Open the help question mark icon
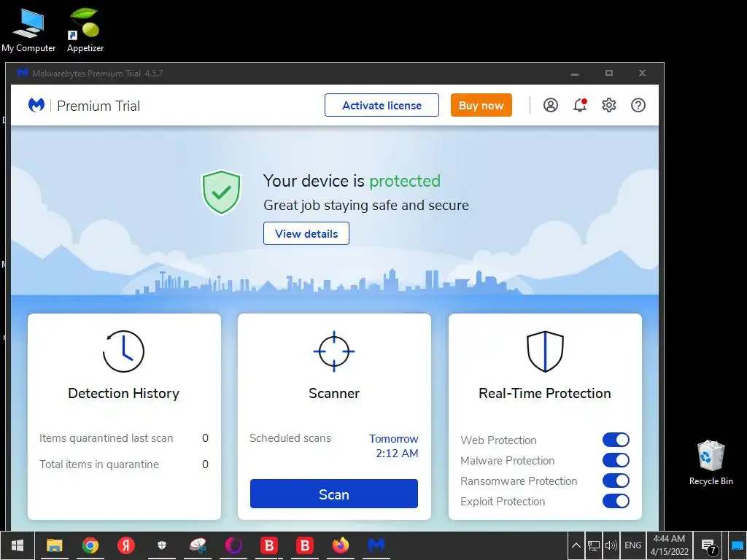 tap(638, 105)
